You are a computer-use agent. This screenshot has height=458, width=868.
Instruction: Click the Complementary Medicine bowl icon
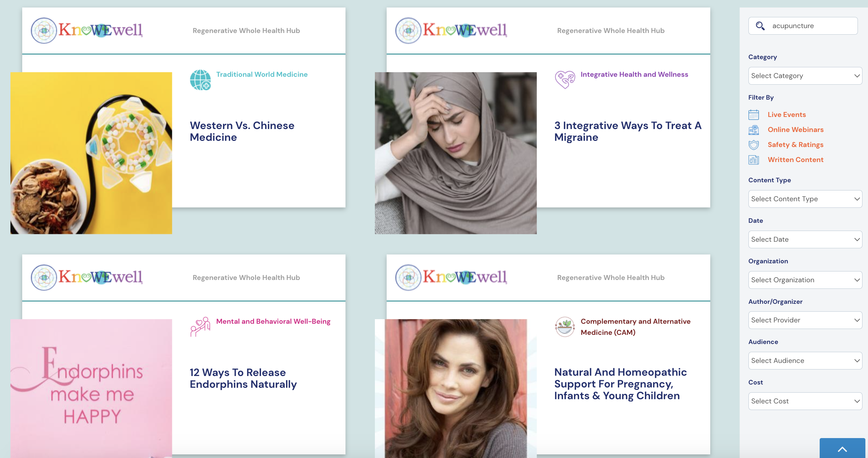(565, 327)
